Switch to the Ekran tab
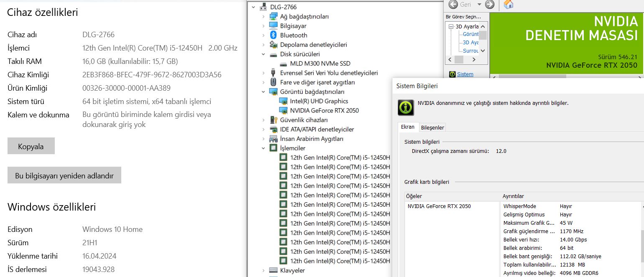This screenshot has height=277, width=644. pos(408,127)
